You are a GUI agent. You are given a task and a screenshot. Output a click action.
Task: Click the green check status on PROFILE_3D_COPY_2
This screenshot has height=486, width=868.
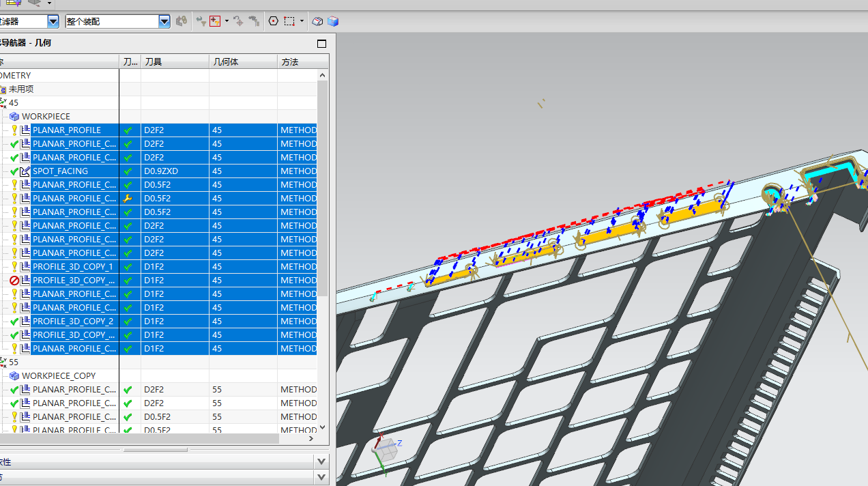14,321
